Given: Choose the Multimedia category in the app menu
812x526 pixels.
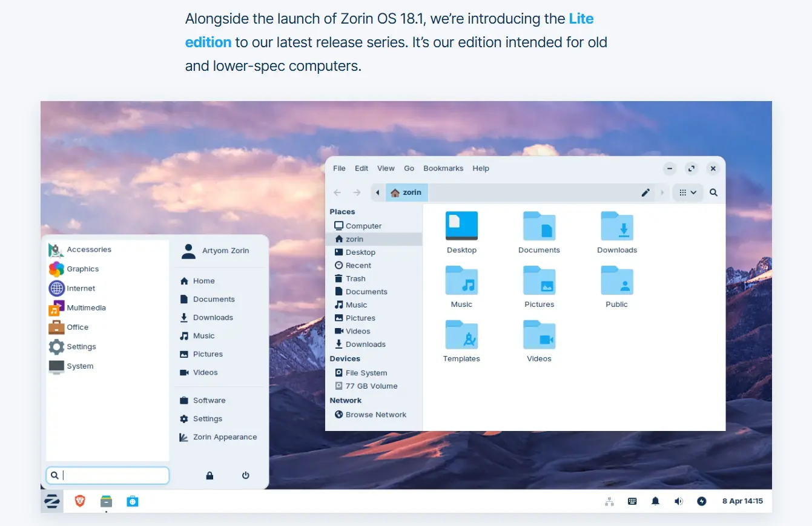Looking at the screenshot, I should point(107,307).
